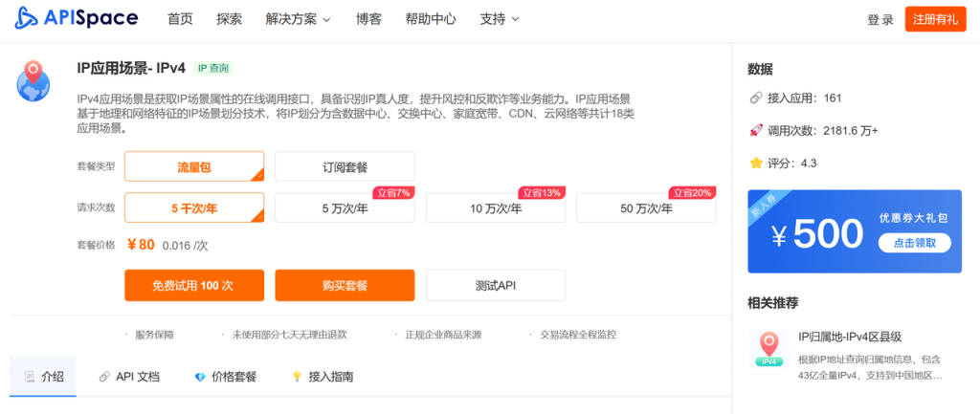Click the IPv4 pin icon under 相关推荐
980x414 pixels.
tap(767, 349)
